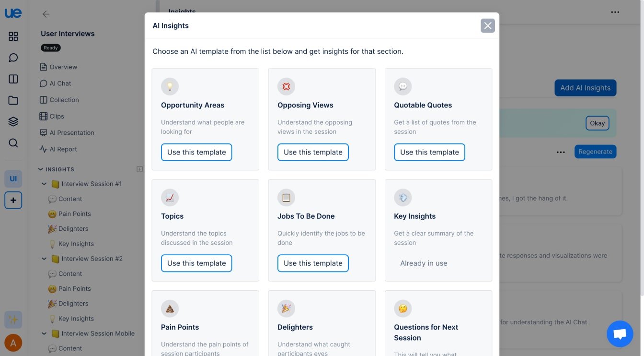Open AI Report in the sidebar
This screenshot has height=356, width=644.
pos(63,149)
